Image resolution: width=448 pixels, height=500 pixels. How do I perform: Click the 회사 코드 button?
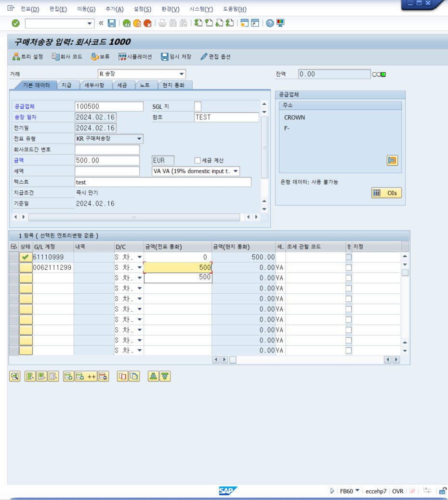coord(67,57)
